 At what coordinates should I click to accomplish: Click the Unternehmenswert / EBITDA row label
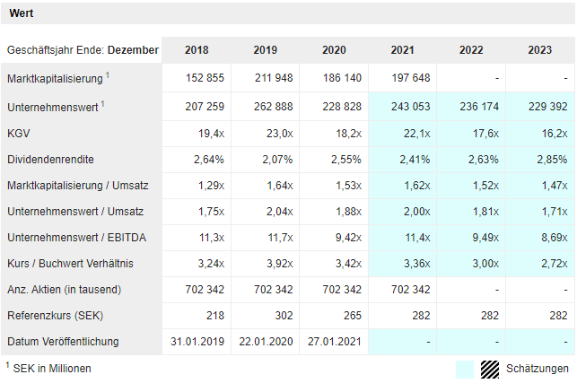[x=75, y=238]
